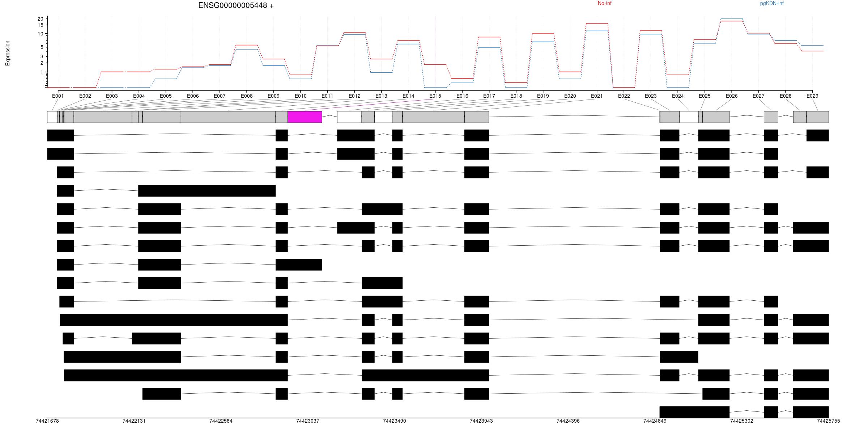868x427 pixels.
Task: Click y-axis tick value 3
Action: point(42,56)
